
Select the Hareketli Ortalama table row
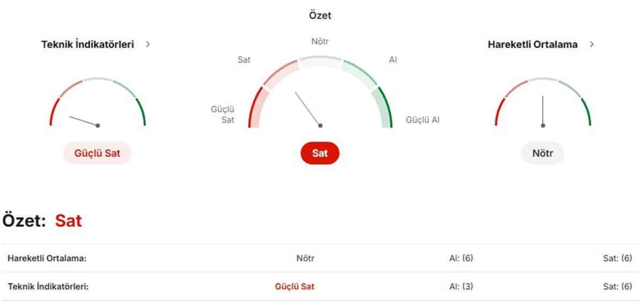point(320,258)
